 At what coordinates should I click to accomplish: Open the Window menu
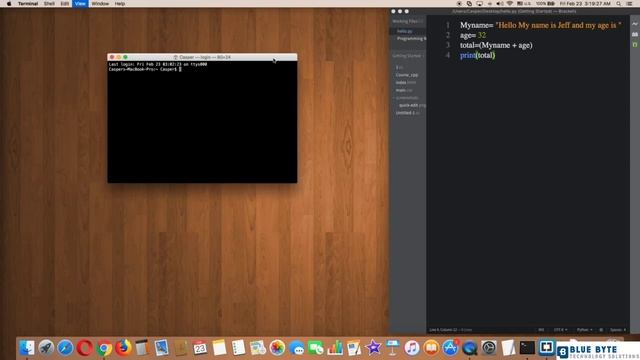100,4
